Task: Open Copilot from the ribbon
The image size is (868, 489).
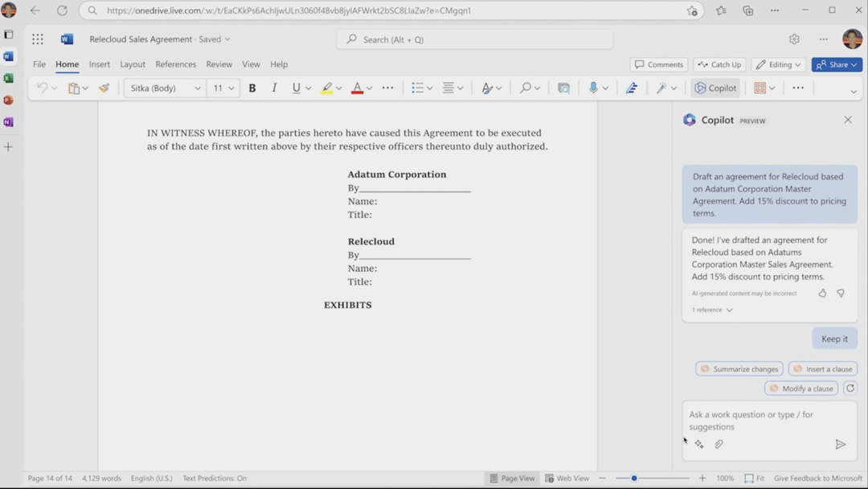Action: 715,88
